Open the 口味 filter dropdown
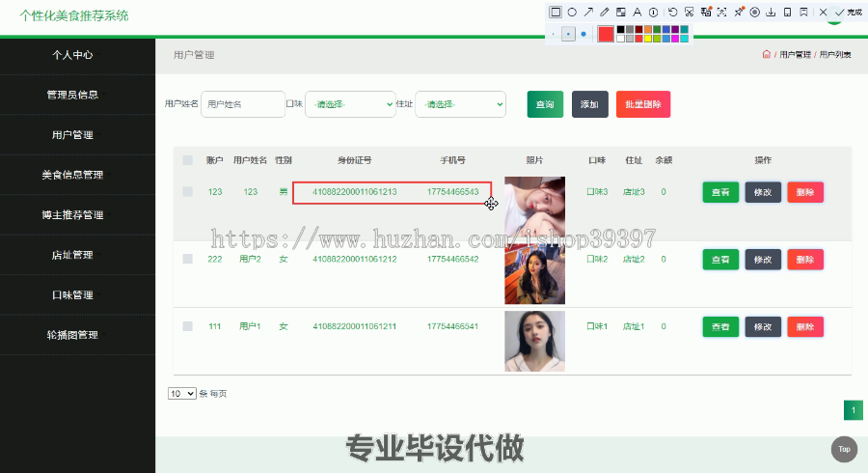This screenshot has width=868, height=473. click(350, 104)
